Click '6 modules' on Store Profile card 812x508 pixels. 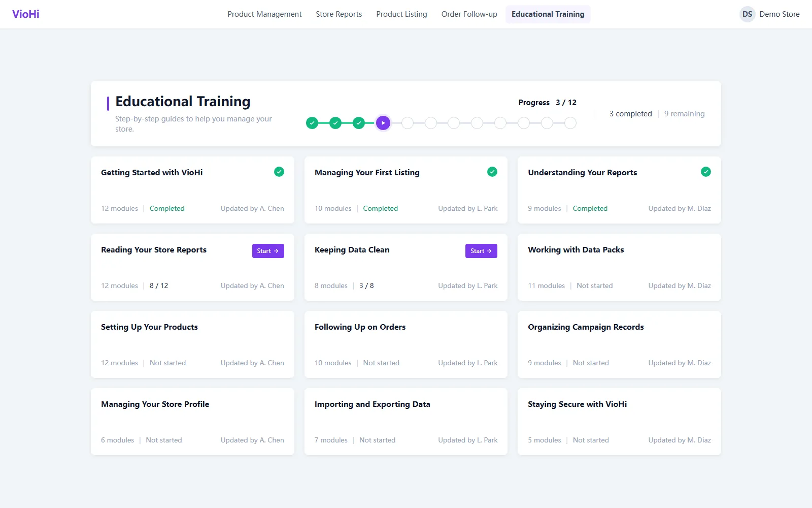[x=118, y=440]
